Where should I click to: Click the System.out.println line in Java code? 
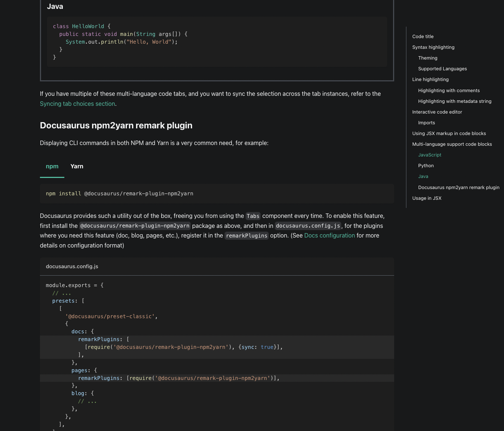pyautogui.click(x=122, y=42)
